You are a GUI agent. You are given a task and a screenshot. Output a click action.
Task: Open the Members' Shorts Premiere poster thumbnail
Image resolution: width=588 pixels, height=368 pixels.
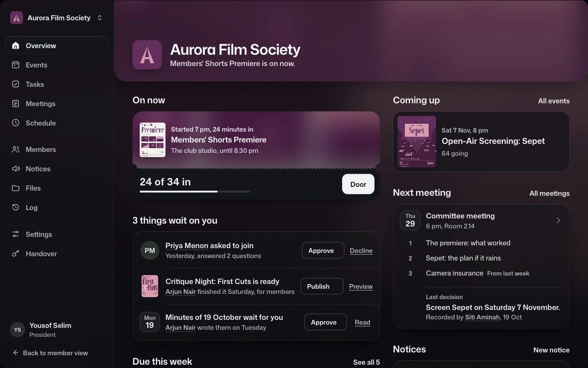click(153, 140)
